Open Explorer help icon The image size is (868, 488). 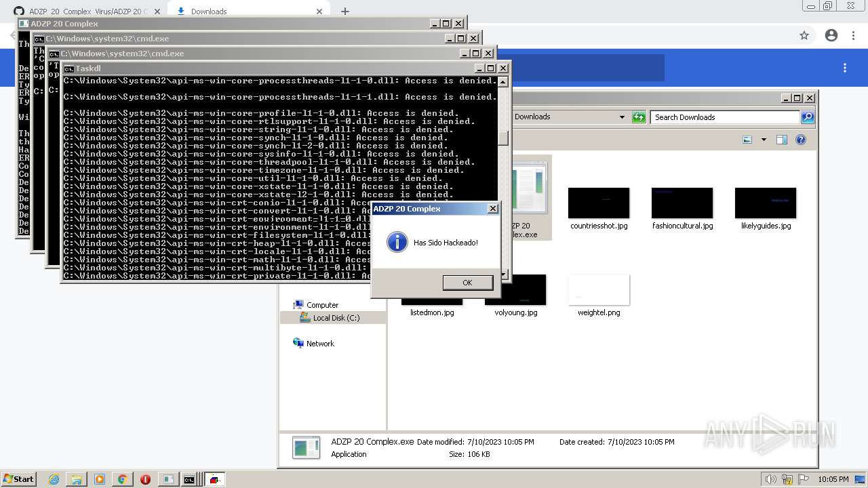[x=801, y=140]
